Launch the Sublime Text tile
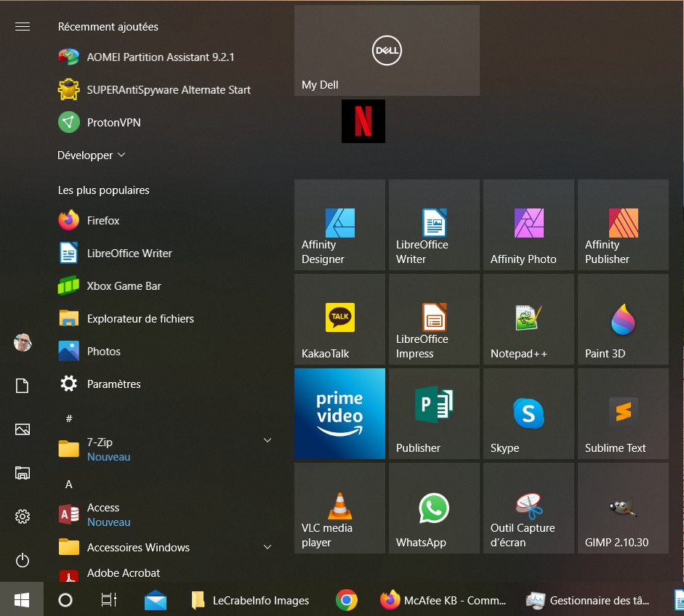 [x=623, y=414]
